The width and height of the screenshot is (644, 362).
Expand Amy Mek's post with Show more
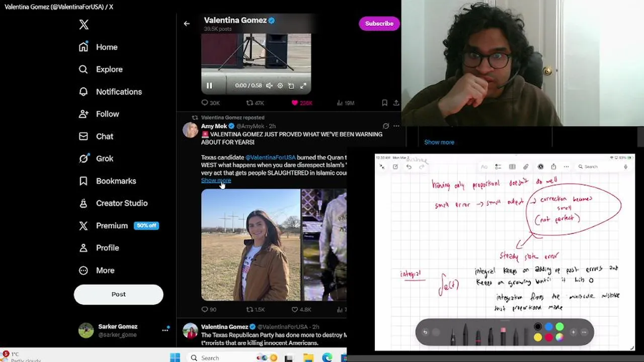pos(216,180)
